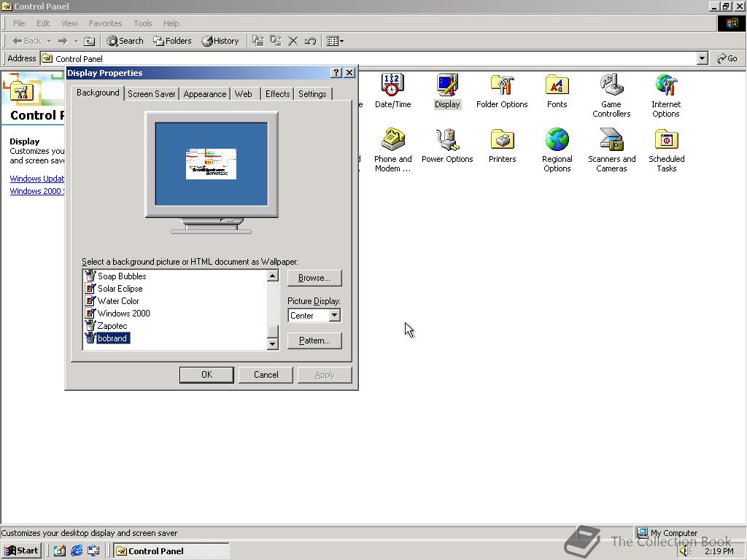Confirm with the OK button
This screenshot has height=560, width=747.
point(206,375)
